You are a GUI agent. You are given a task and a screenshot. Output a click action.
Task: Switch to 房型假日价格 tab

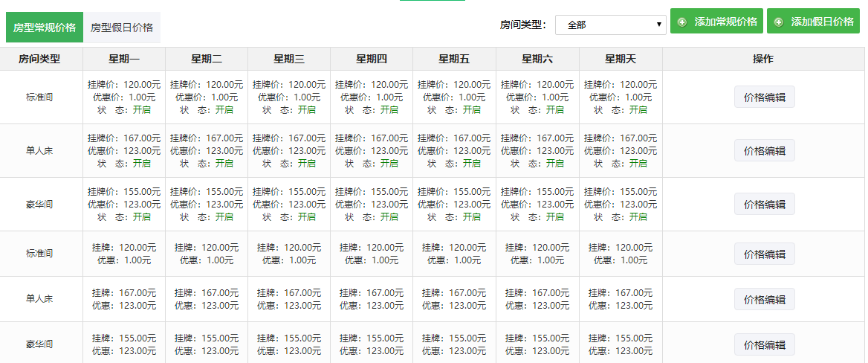tap(122, 28)
